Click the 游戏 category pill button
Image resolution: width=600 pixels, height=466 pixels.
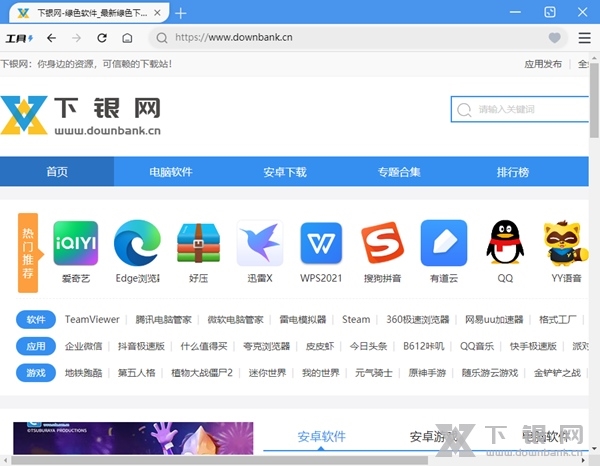(36, 373)
